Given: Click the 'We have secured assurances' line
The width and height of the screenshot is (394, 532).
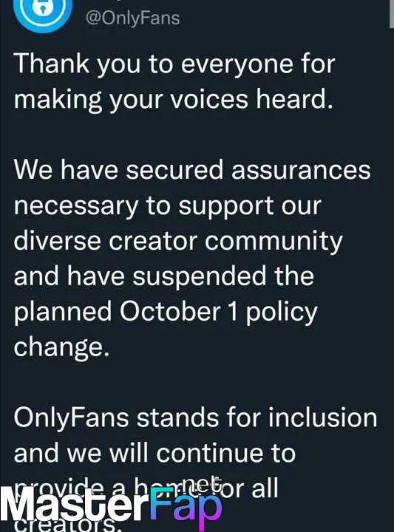Looking at the screenshot, I should (x=192, y=170).
